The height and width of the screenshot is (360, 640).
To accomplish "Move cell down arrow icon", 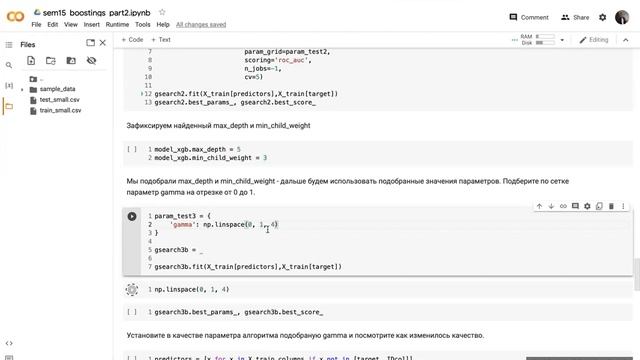I will point(551,206).
